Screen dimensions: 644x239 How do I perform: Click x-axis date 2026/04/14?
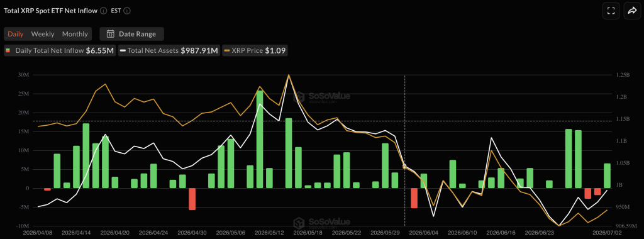coord(76,232)
